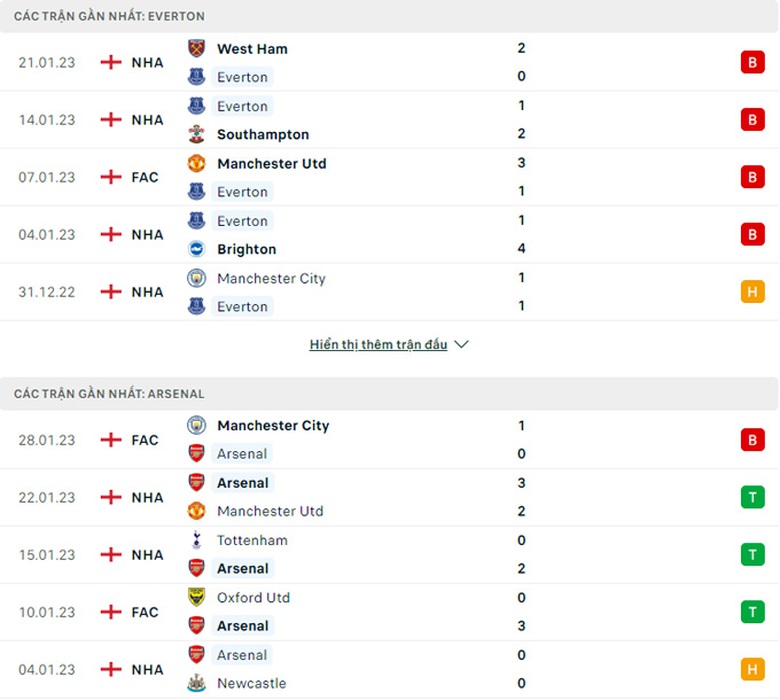
Task: Open the Manchester Utd team link on 07.01.23
Action: (271, 163)
